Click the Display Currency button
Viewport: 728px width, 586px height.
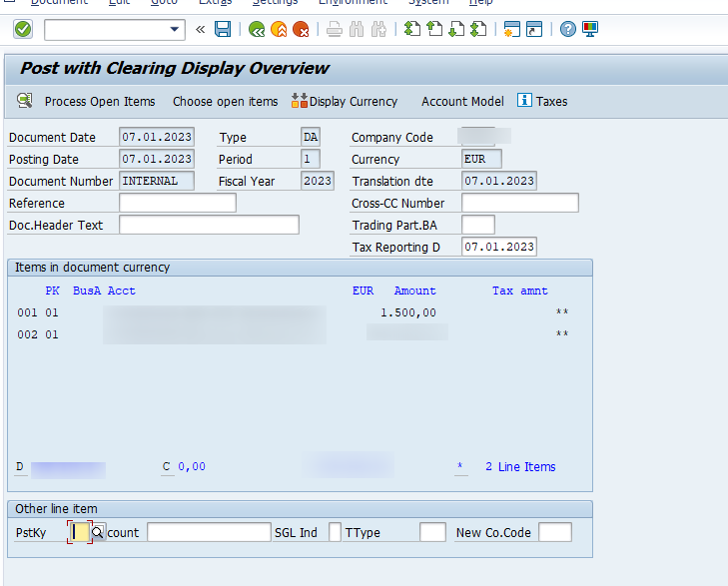click(345, 101)
